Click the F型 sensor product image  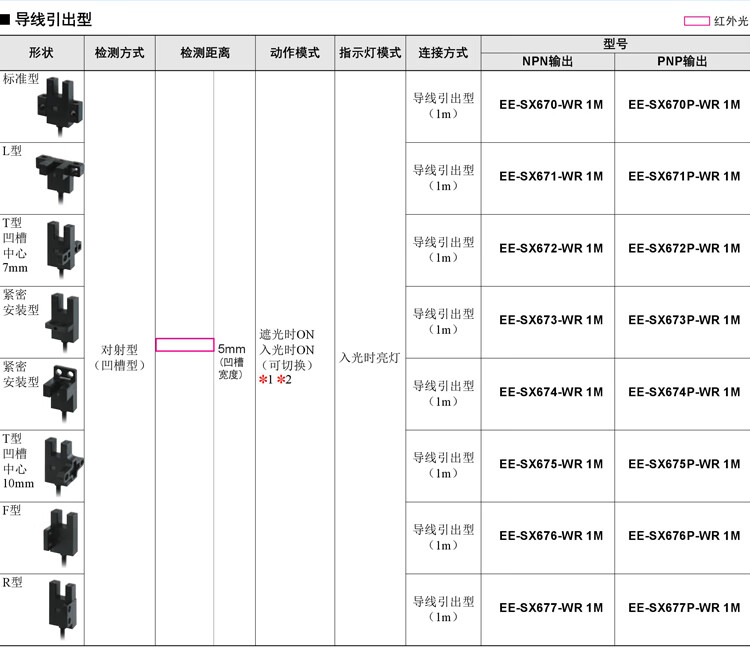[x=61, y=538]
